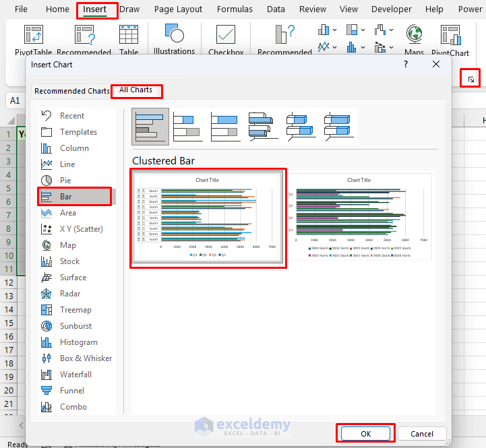Choose Area chart category
Image resolution: width=486 pixels, height=448 pixels.
click(77, 213)
